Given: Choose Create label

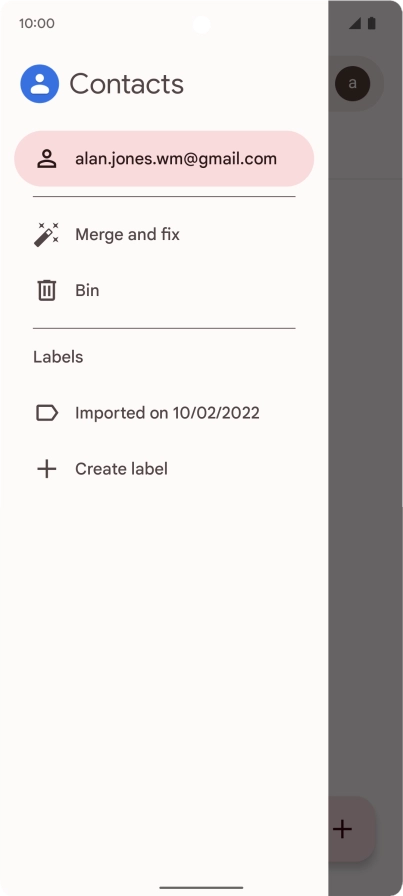Looking at the screenshot, I should pos(164,469).
